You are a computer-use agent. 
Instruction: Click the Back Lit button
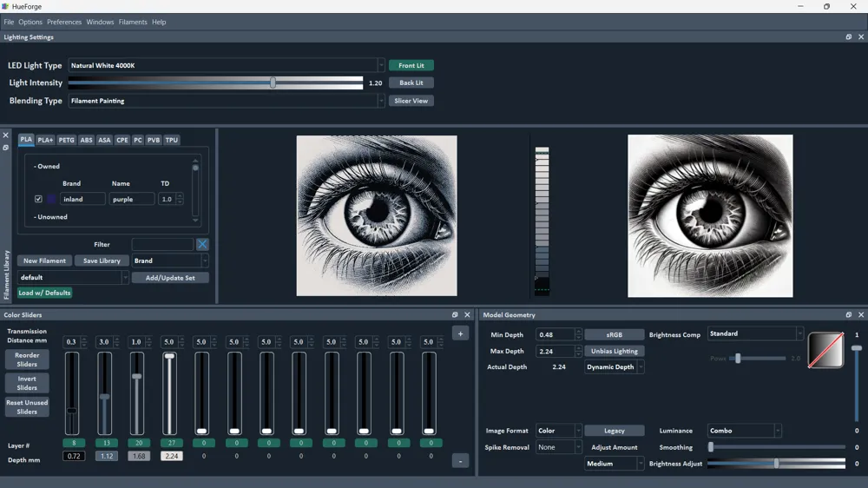click(411, 82)
